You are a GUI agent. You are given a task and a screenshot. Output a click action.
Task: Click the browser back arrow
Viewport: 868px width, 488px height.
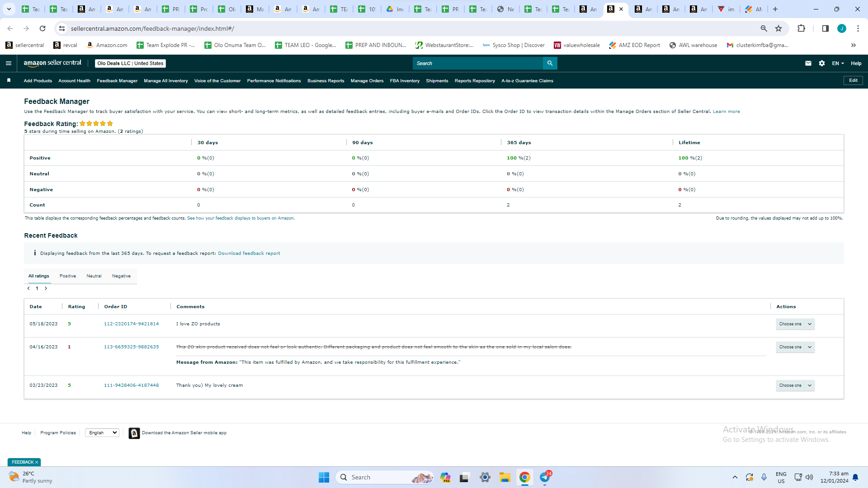click(10, 28)
